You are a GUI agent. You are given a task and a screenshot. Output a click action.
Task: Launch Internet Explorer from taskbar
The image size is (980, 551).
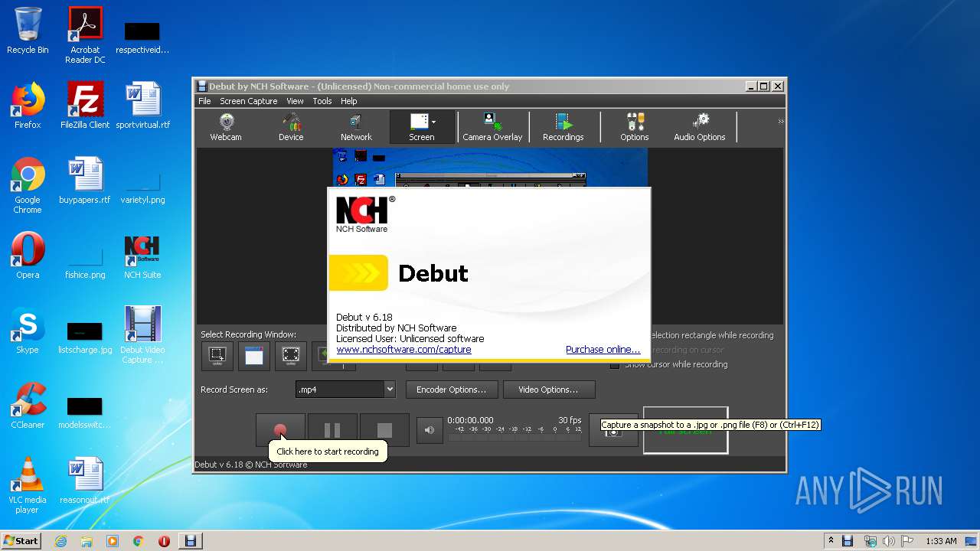click(60, 541)
